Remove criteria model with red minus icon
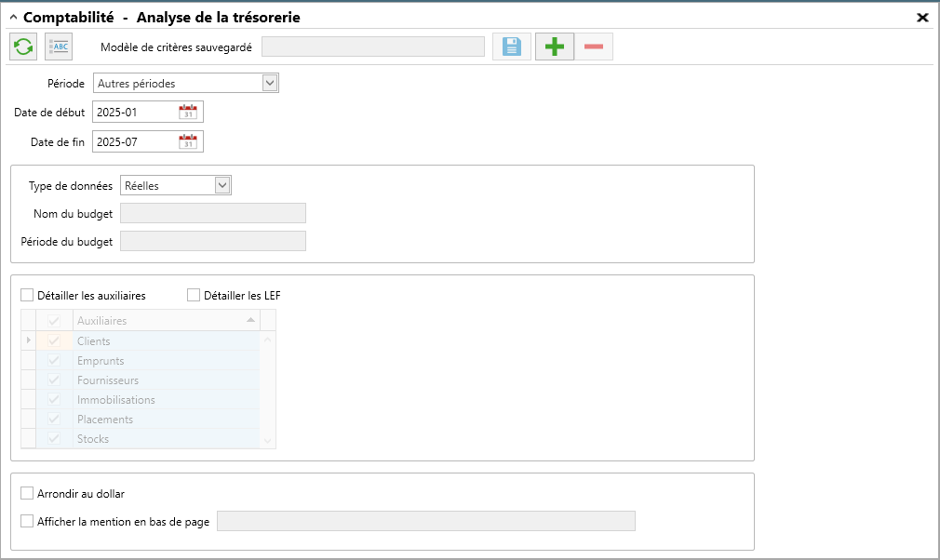Screen dimensions: 940x560 594,47
